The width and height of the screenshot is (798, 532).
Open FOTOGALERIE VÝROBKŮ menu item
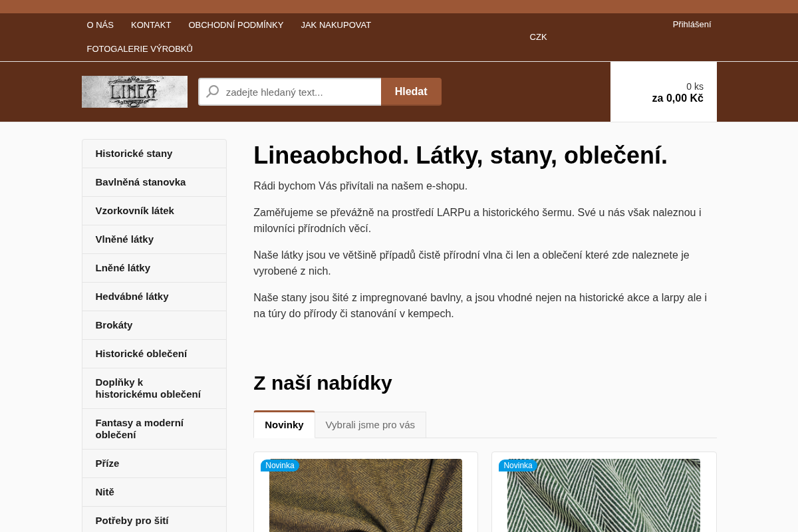coord(140,49)
